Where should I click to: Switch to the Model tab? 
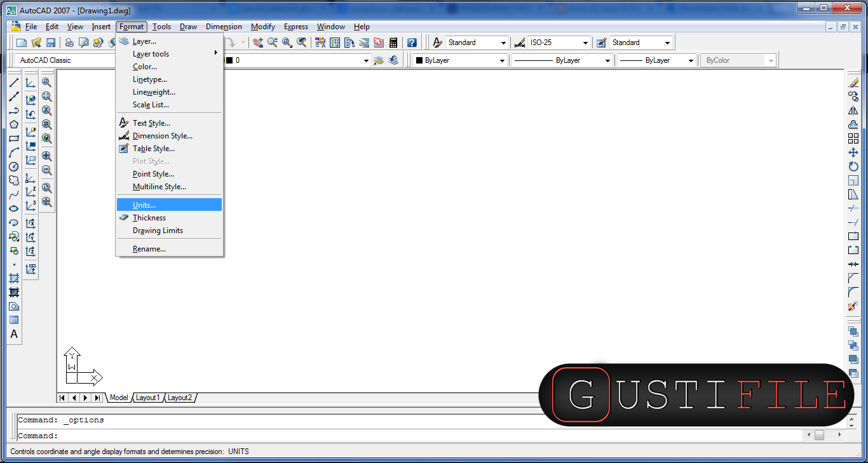pyautogui.click(x=119, y=398)
